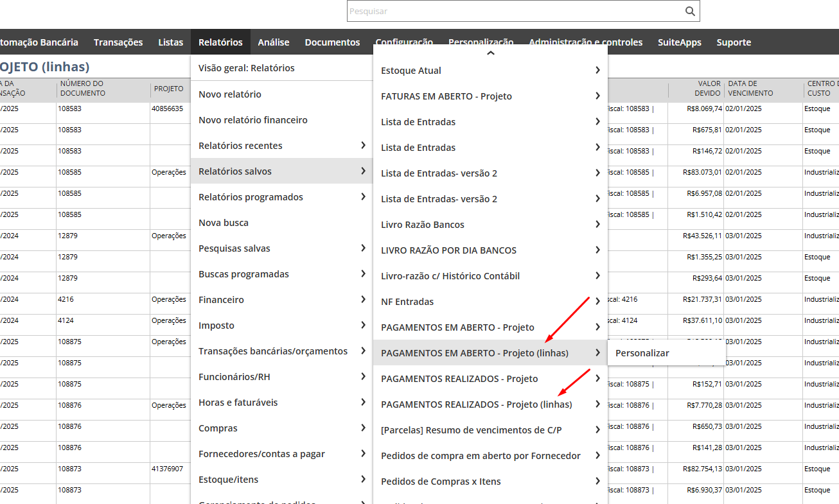This screenshot has height=504, width=839.
Task: Click the Nova busca menu entry
Action: (224, 223)
